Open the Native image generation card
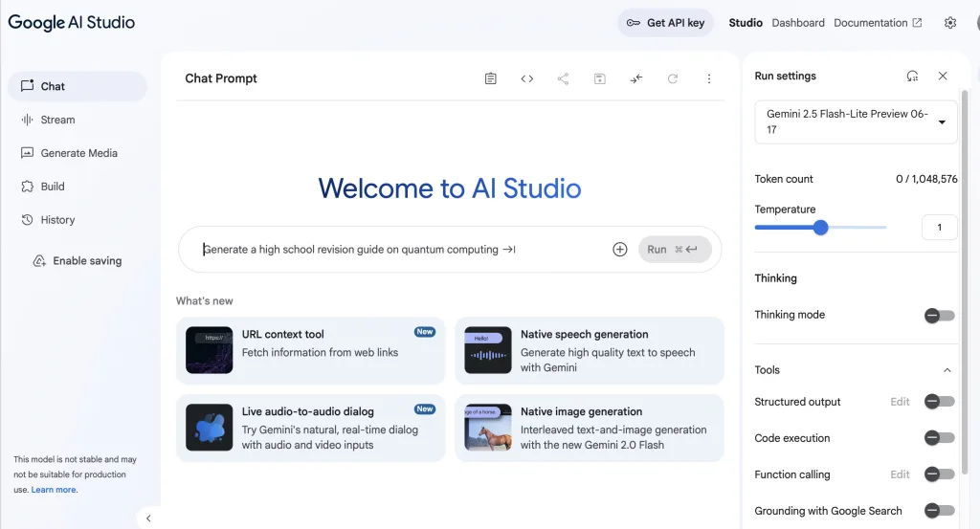Image resolution: width=980 pixels, height=529 pixels. click(x=590, y=428)
